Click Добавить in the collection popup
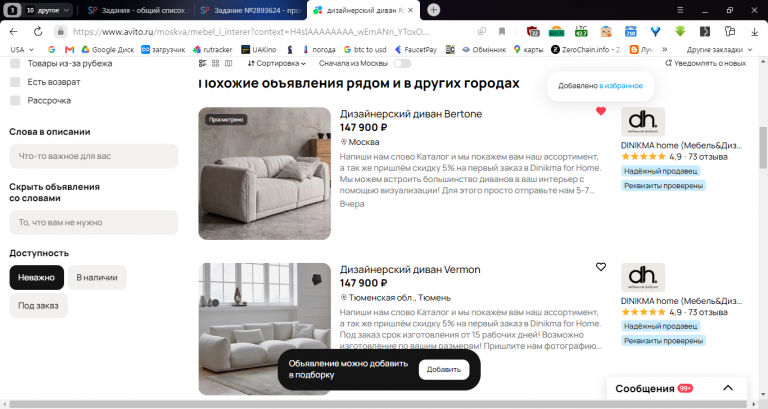 pyautogui.click(x=444, y=369)
